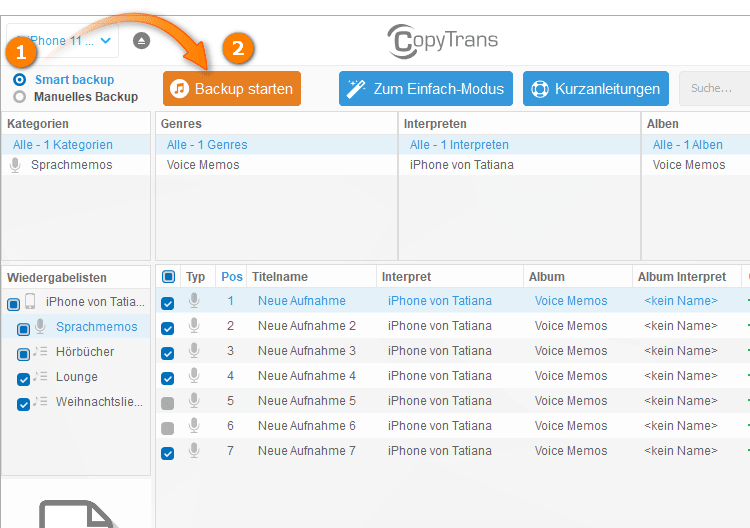Viewport: 750px width, 528px height.
Task: Click iPhone von Tatiana cell in row 6
Action: [x=440, y=426]
